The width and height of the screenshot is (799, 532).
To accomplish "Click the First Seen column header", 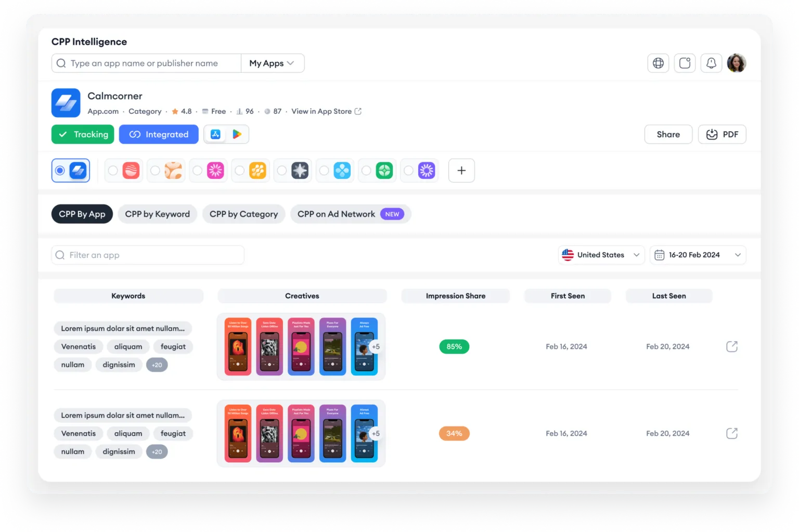I will point(568,296).
